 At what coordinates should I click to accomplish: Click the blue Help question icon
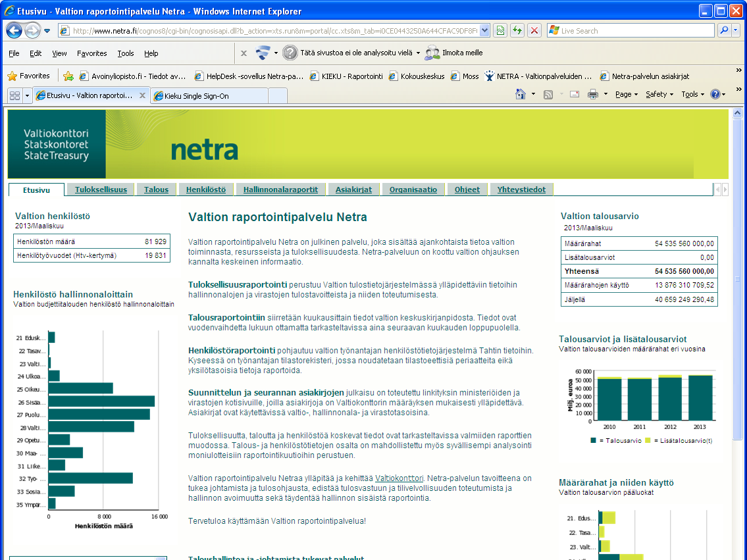point(715,94)
